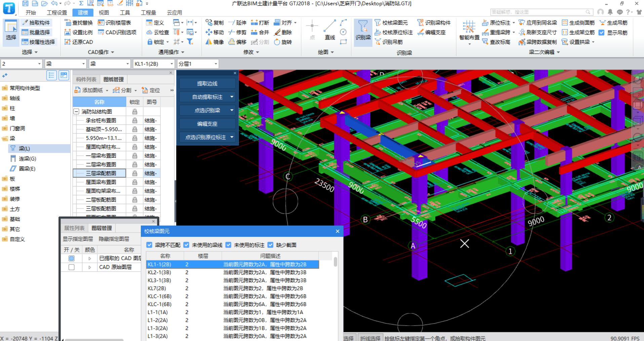Click 云检查 cloud check tool

[x=158, y=32]
